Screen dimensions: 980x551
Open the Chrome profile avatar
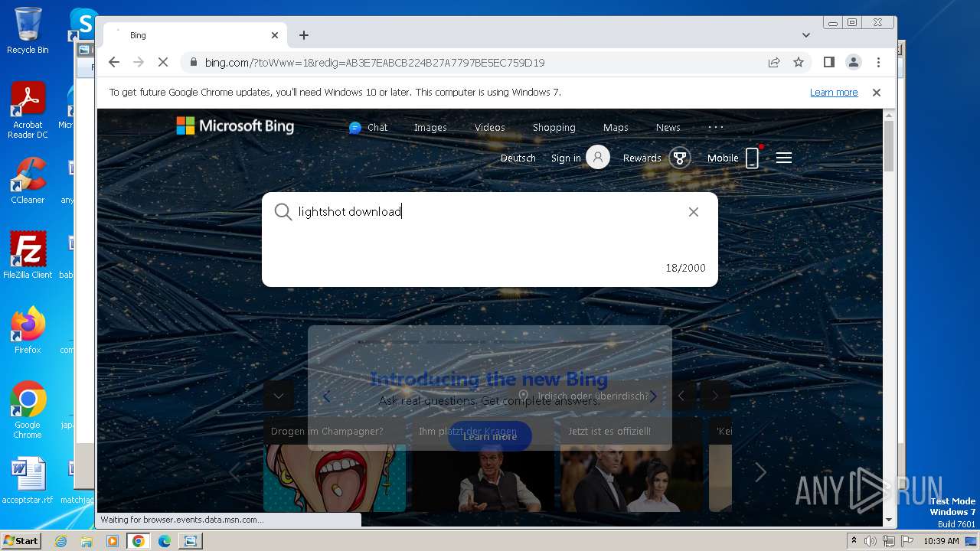(854, 63)
